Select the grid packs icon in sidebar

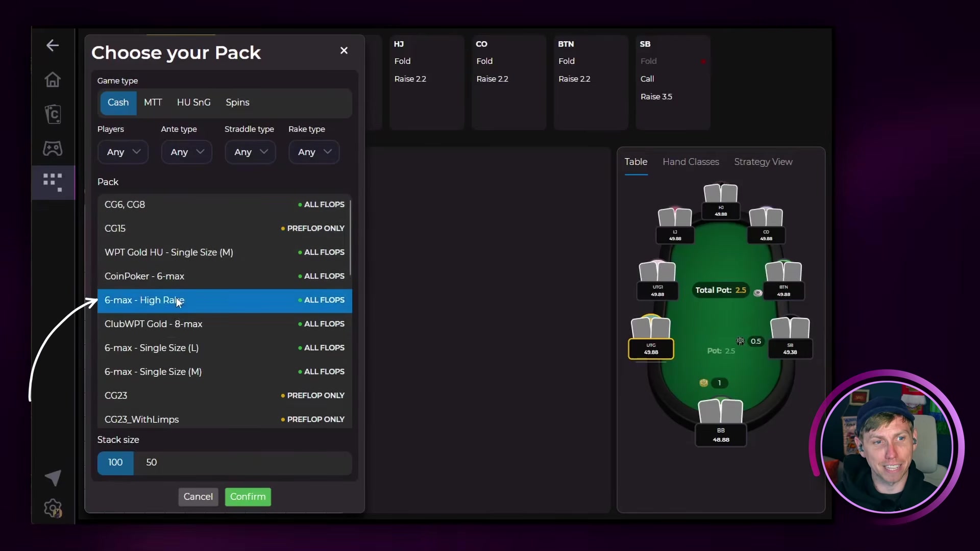(x=53, y=182)
